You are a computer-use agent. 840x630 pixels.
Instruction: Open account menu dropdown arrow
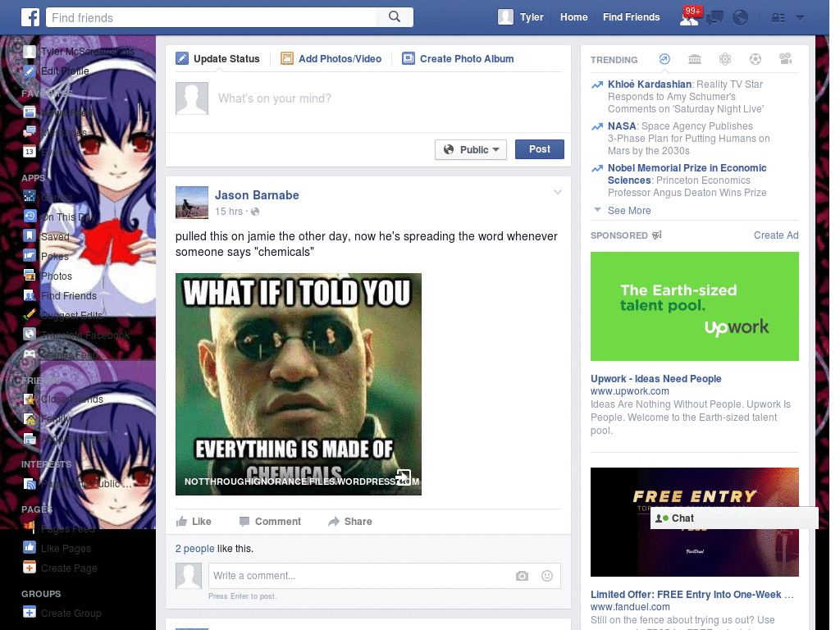pos(801,18)
